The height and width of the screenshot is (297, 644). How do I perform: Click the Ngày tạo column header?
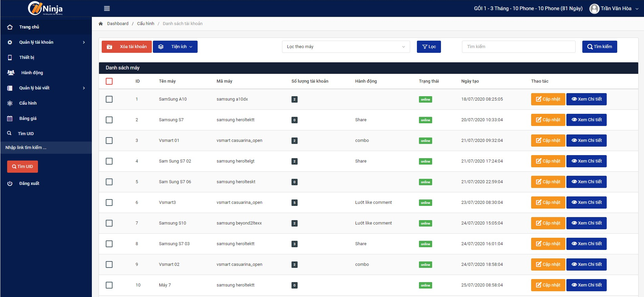pos(470,81)
